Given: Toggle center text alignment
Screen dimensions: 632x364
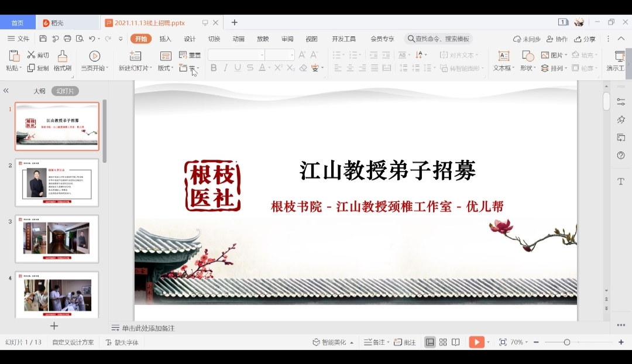Looking at the screenshot, I should (x=351, y=68).
